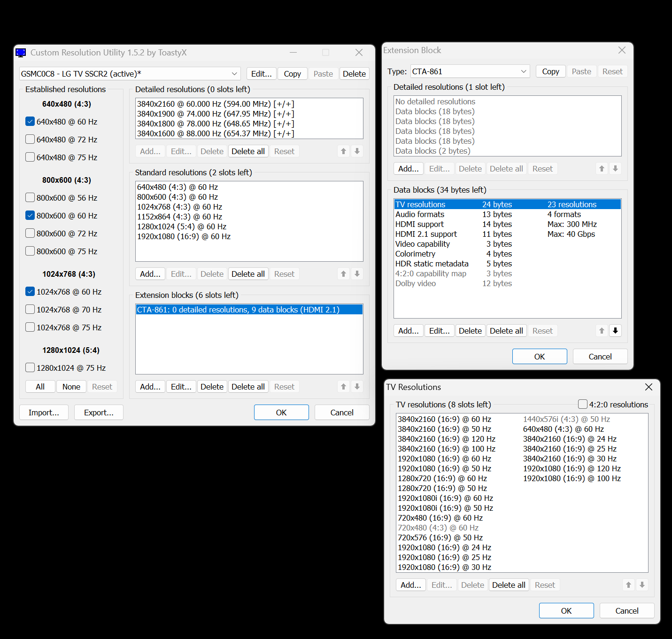This screenshot has height=639, width=672.
Task: Move selected TV resolution up in TV Resolutions
Action: click(628, 584)
